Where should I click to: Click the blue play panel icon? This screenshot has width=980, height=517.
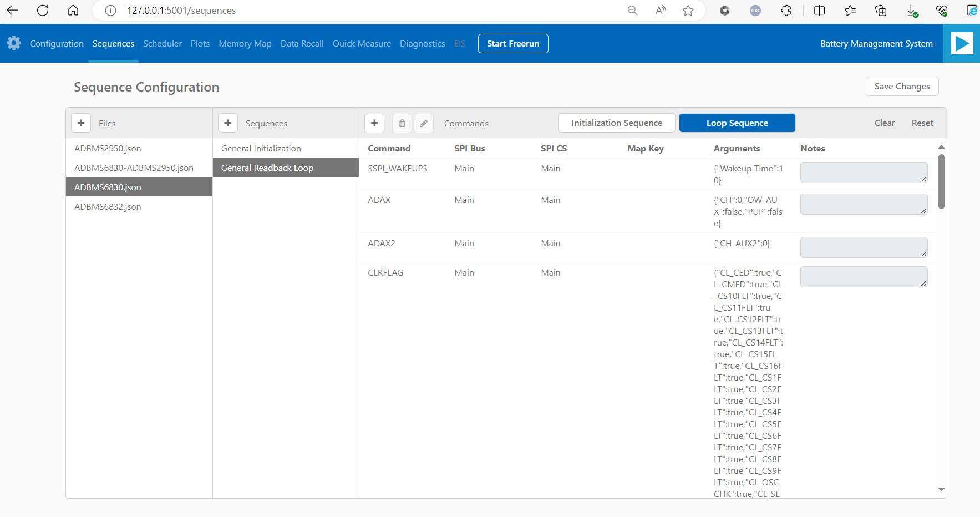(962, 43)
